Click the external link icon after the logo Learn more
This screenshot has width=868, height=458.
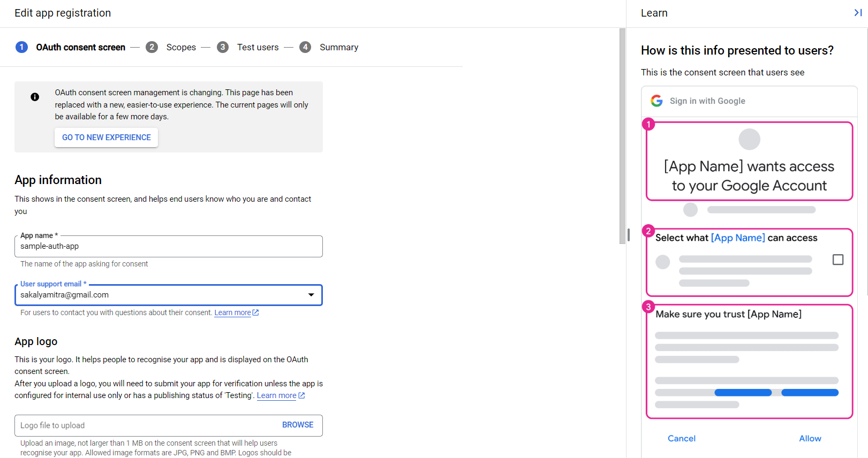301,395
